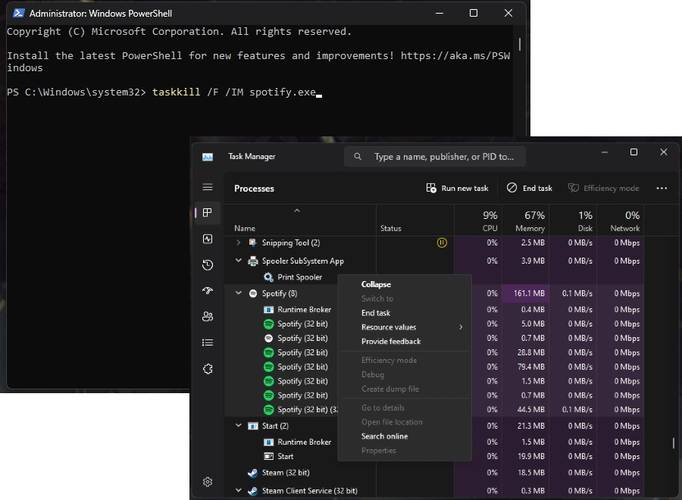Screen dimensions: 682x500
Task: Collapse the Spooler SubSystem App group
Action: [238, 260]
